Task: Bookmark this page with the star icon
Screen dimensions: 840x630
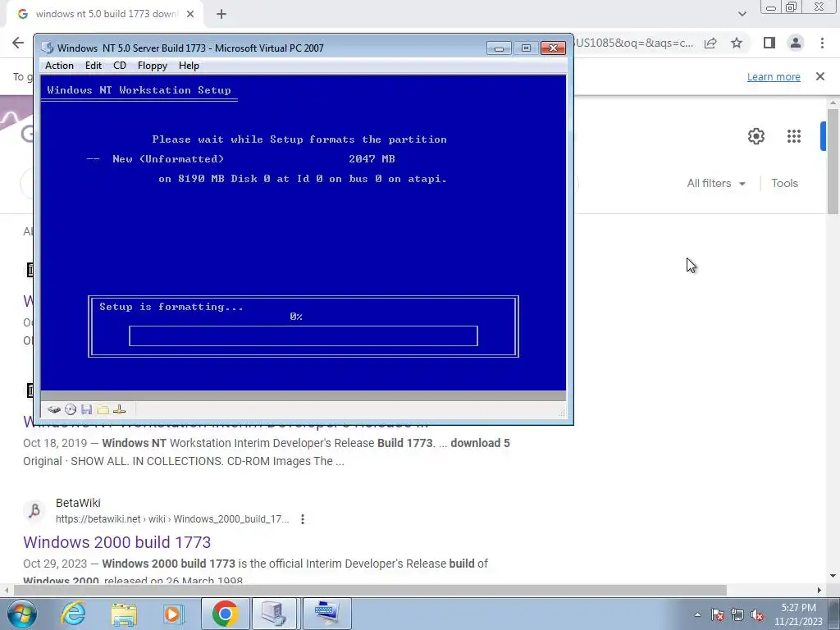Action: tap(737, 43)
